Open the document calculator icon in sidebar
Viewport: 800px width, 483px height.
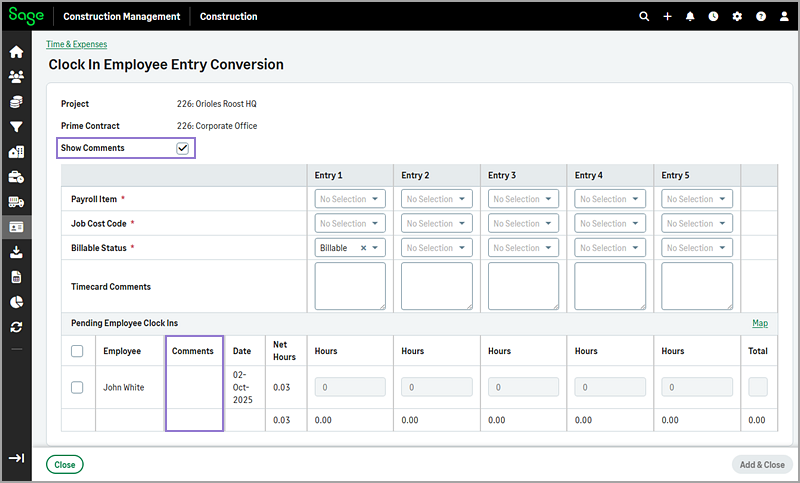pos(16,277)
